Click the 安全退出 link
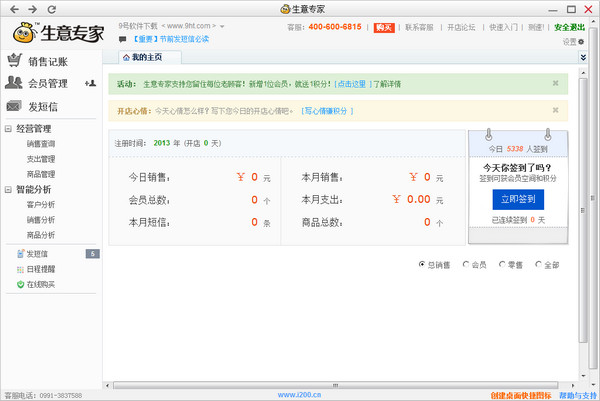Image resolution: width=600 pixels, height=401 pixels. 569,27
